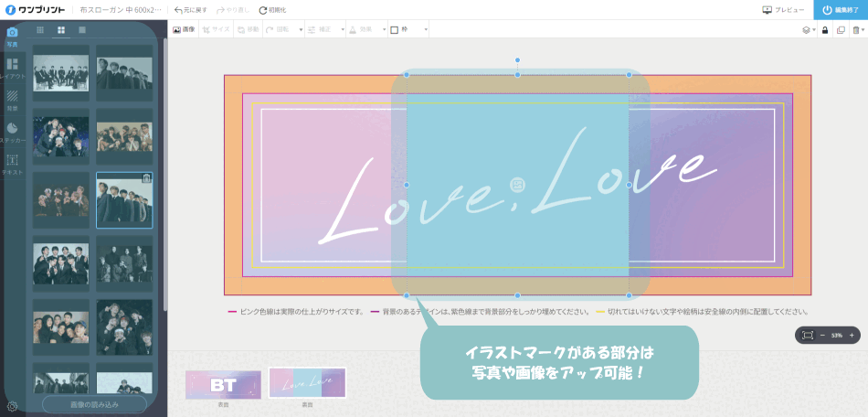Click 画像 image toolbar item

184,29
